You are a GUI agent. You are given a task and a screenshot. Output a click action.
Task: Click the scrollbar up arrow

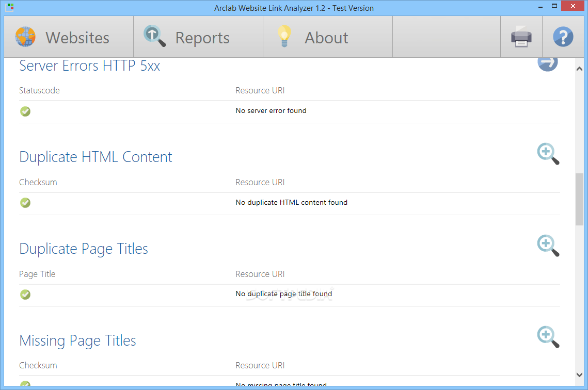pyautogui.click(x=579, y=69)
